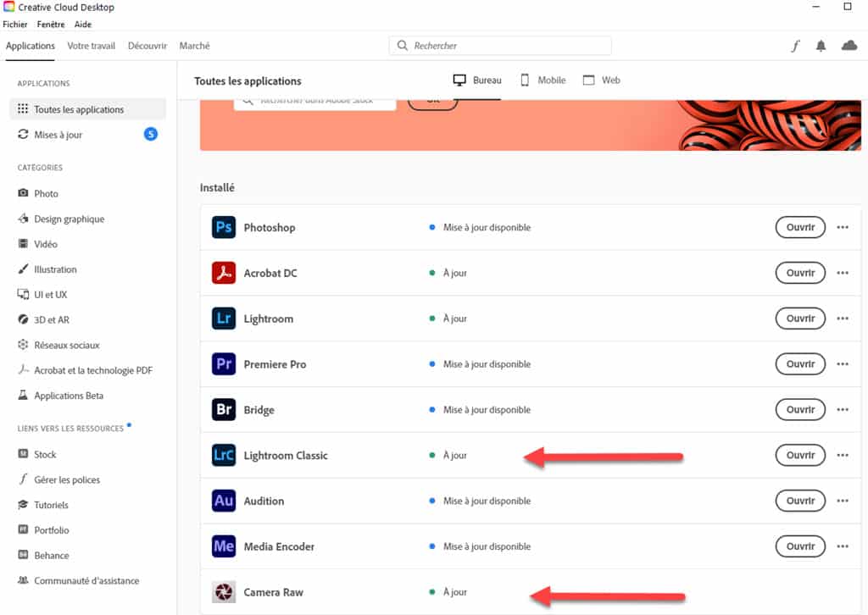This screenshot has height=615, width=868.
Task: Switch to the Marché tab
Action: click(194, 46)
